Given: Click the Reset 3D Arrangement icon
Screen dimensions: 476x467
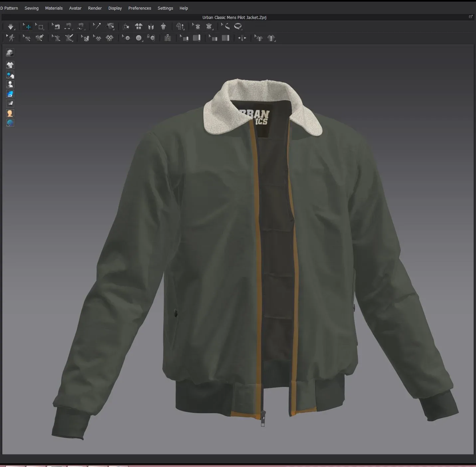Looking at the screenshot, I should click(151, 27).
